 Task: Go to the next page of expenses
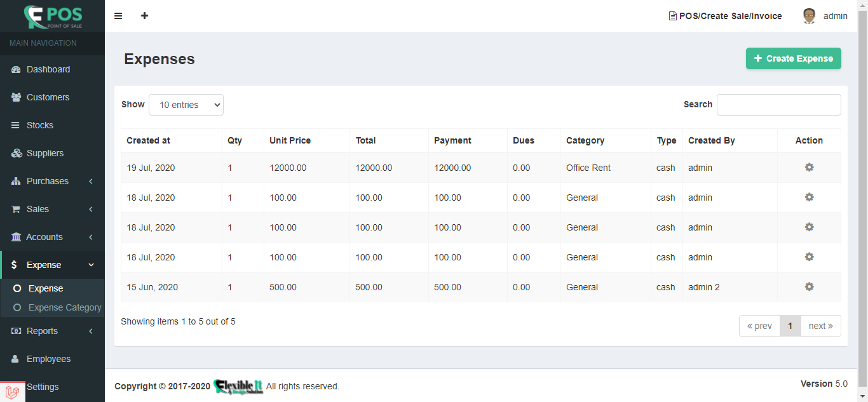coord(820,325)
